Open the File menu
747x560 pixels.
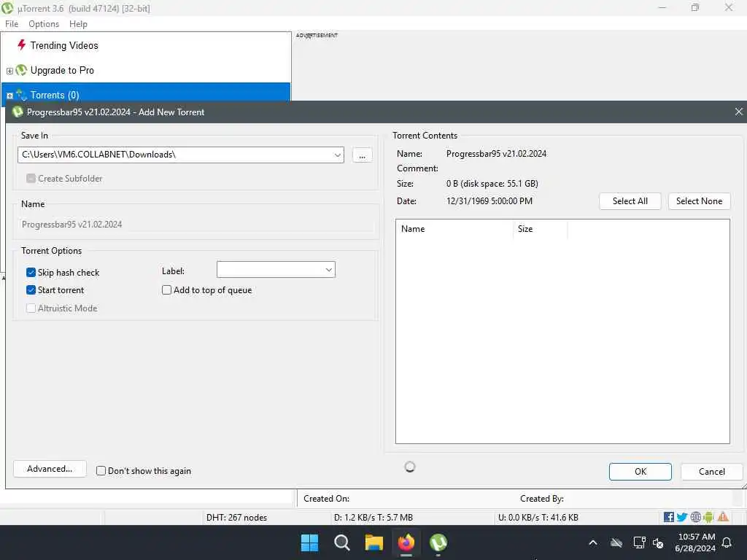(12, 24)
